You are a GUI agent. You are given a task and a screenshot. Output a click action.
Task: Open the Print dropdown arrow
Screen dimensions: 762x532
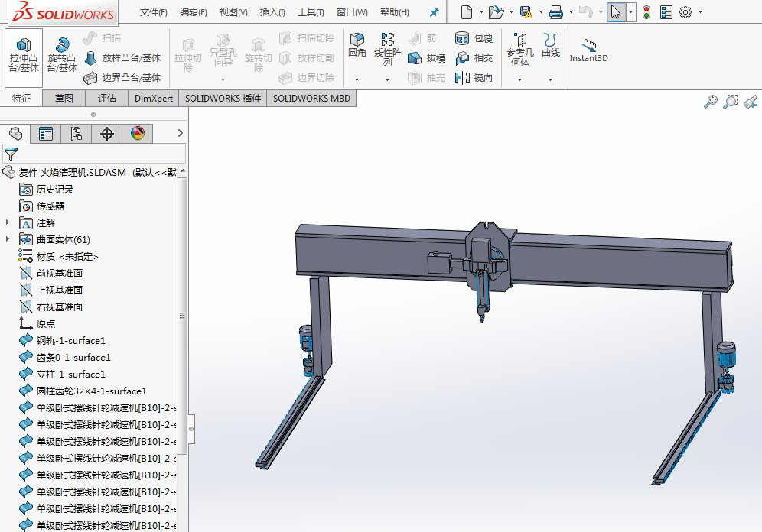(x=571, y=12)
